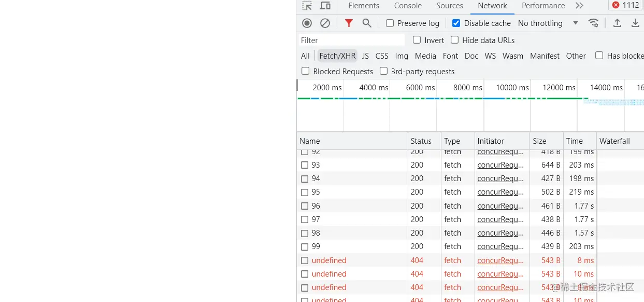This screenshot has height=302, width=644.
Task: Open the Performance tab
Action: coord(543,6)
